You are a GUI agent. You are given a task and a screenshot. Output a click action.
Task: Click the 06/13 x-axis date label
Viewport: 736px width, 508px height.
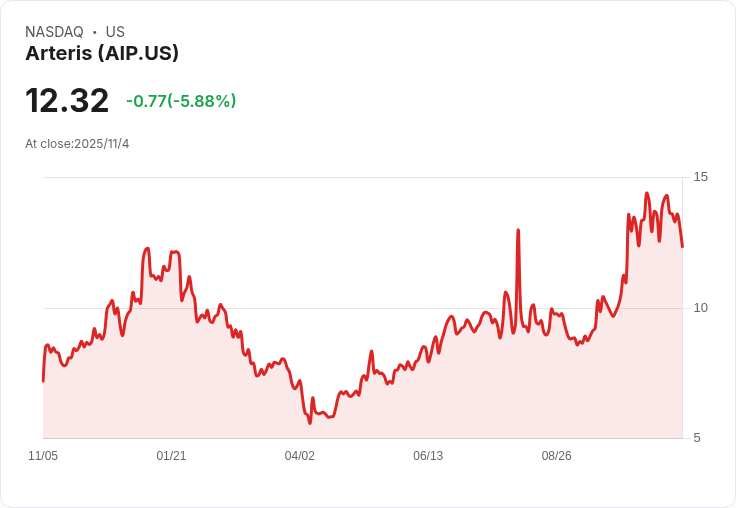(428, 456)
